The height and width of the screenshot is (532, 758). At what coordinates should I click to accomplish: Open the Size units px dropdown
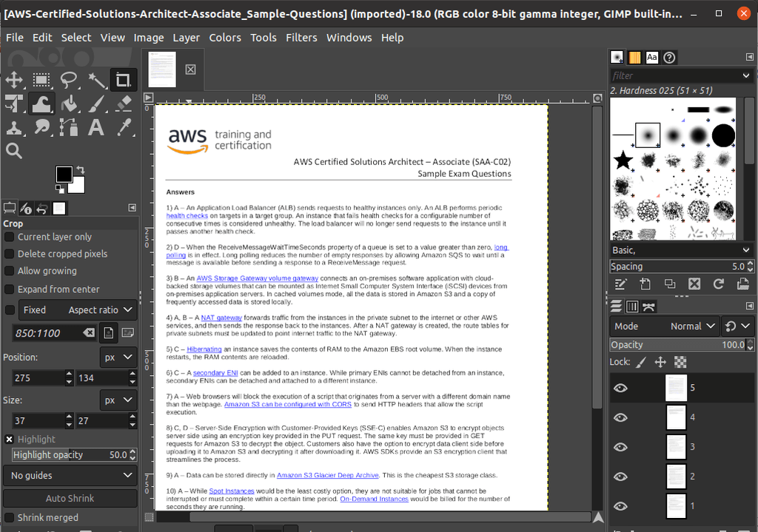(x=118, y=400)
